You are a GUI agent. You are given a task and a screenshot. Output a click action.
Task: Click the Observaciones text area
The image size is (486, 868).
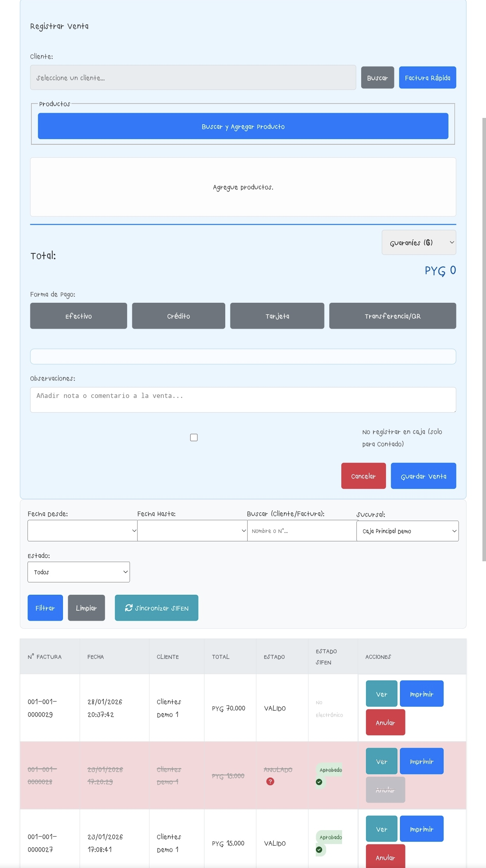coord(243,400)
